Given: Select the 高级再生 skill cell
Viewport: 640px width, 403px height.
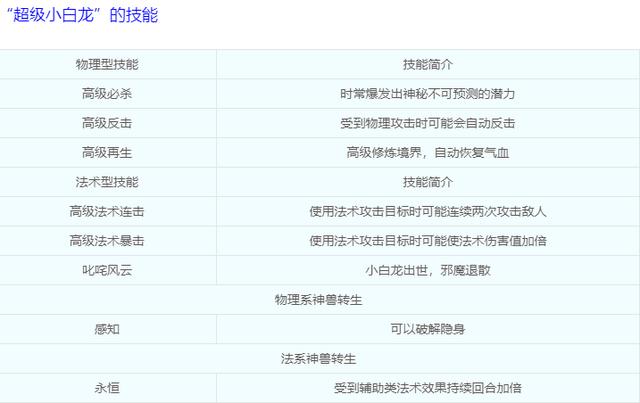Looking at the screenshot, I should coord(107,153).
